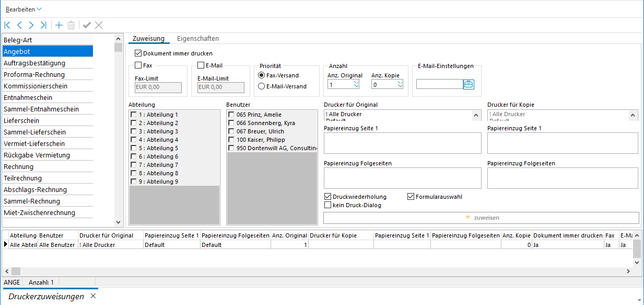Go to first record navigation icon
The width and height of the screenshot is (644, 305).
click(7, 25)
